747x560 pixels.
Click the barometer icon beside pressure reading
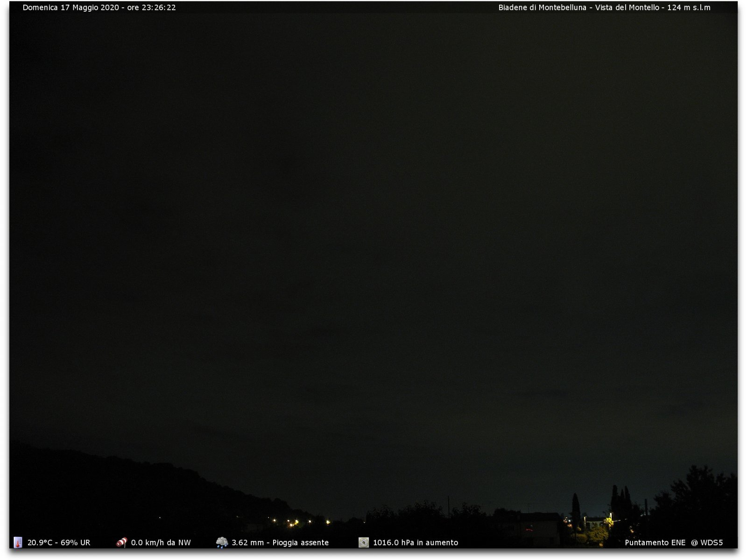(364, 542)
